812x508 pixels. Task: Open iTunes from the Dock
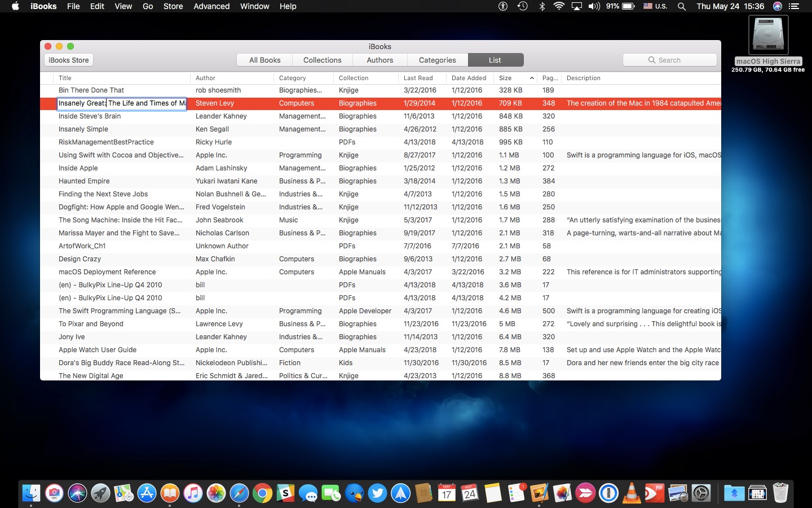click(x=193, y=493)
